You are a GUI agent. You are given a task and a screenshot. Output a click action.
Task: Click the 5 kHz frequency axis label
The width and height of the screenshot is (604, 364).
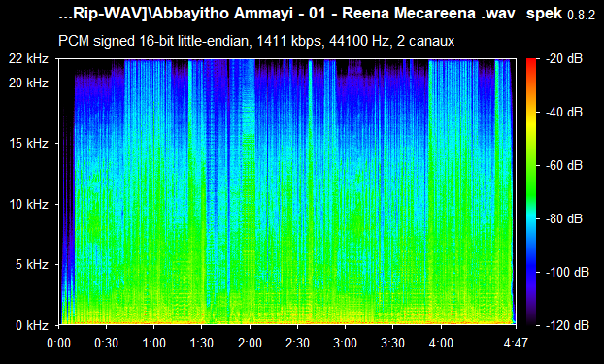click(x=32, y=265)
